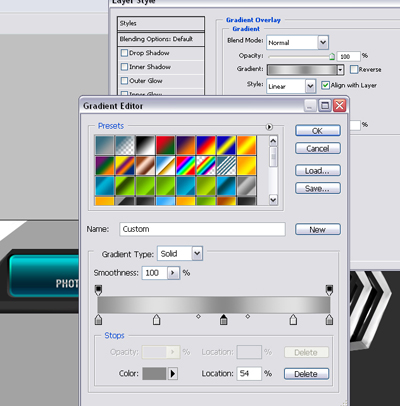Select the gray metallic preset in third row

[x=247, y=186]
